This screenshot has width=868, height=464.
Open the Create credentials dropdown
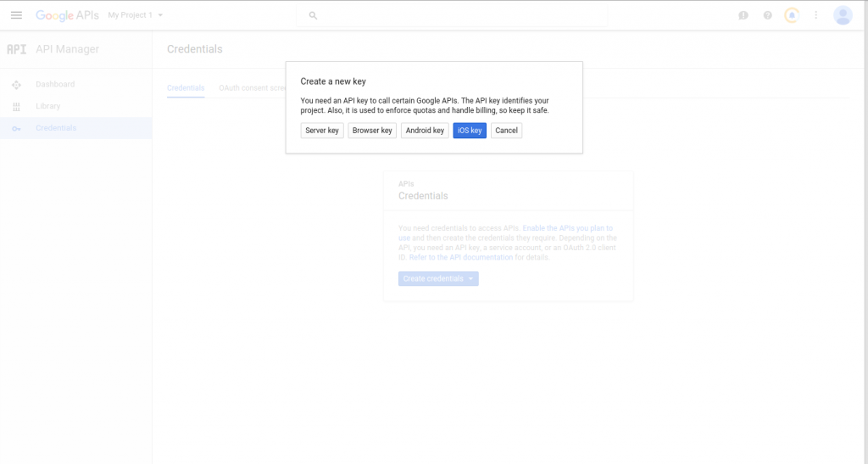(438, 279)
